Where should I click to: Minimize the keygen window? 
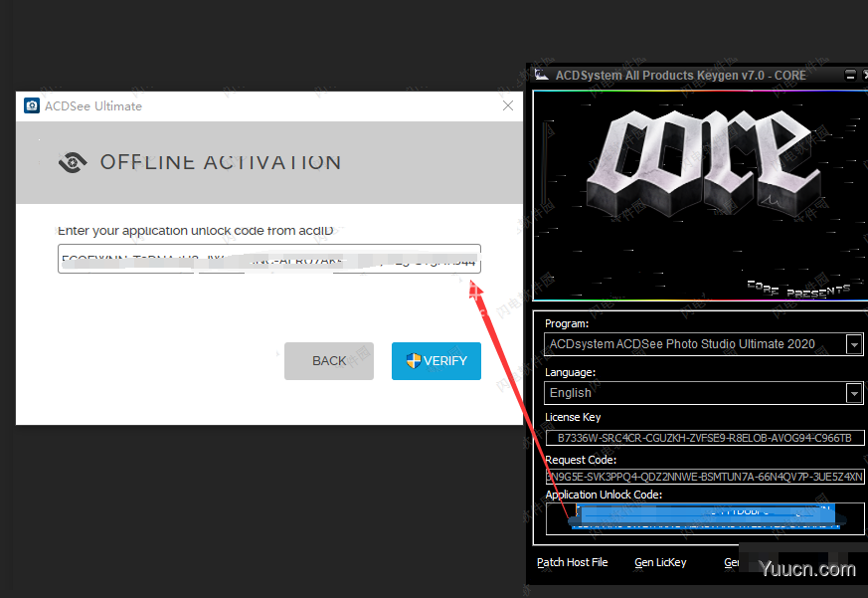(850, 75)
